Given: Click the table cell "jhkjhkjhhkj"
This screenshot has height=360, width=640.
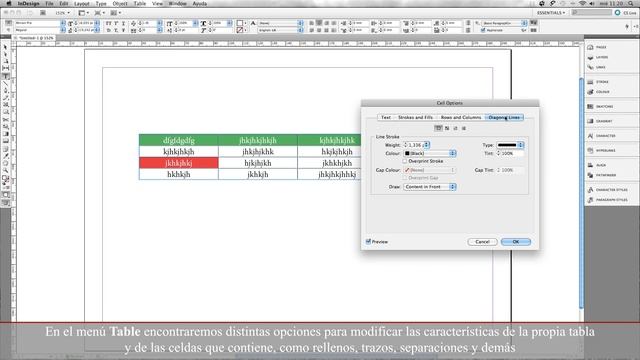Looking at the screenshot, I should coord(337,174).
